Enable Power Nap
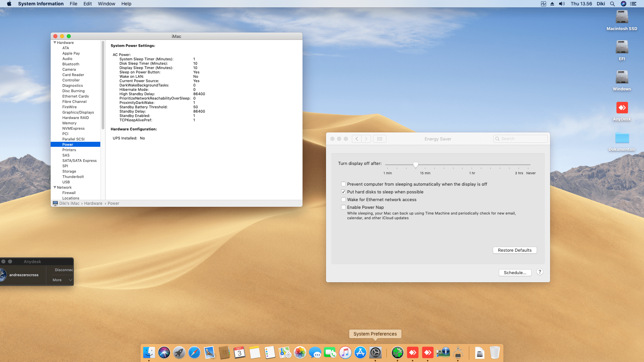This screenshot has width=644, height=362. pyautogui.click(x=343, y=207)
